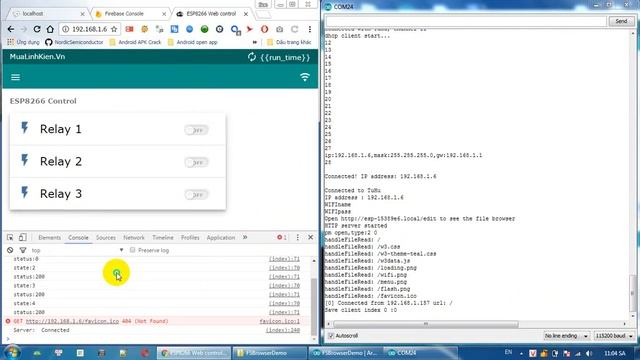
Task: Click the green circle extension icon
Action: pyautogui.click(x=204, y=29)
